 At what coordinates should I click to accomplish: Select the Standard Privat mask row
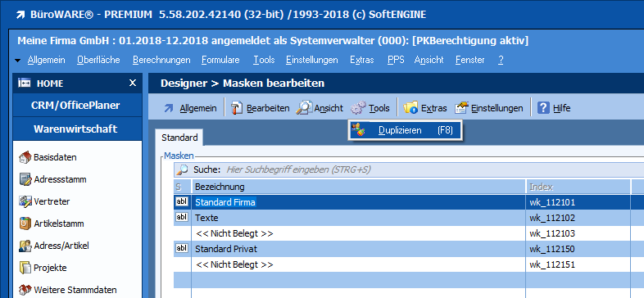coord(409,249)
